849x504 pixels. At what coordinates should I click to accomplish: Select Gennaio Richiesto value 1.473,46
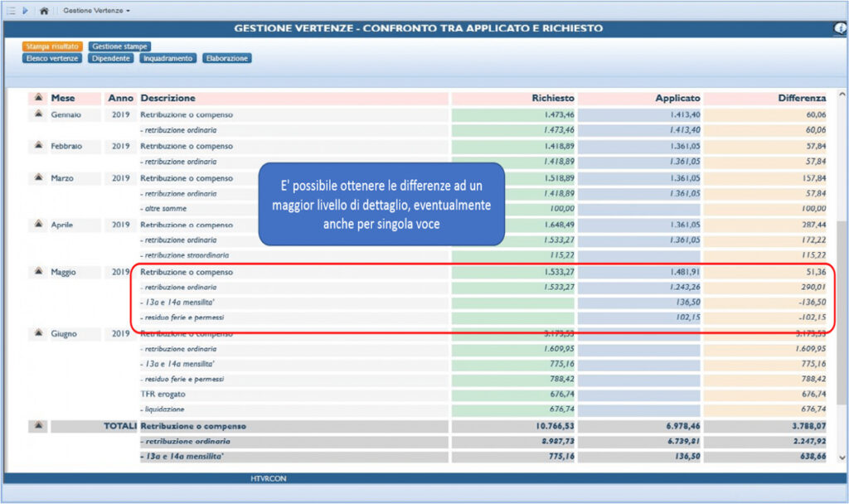(559, 114)
